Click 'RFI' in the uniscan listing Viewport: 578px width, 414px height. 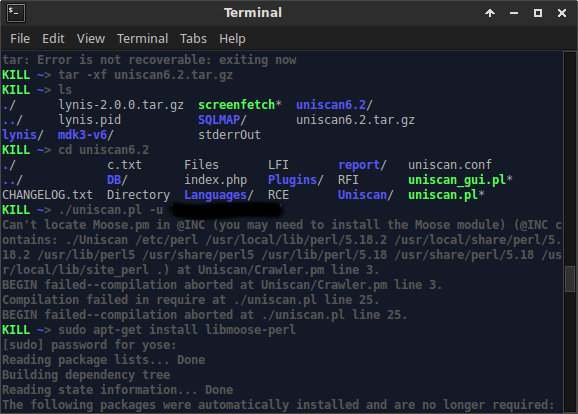[x=348, y=180]
